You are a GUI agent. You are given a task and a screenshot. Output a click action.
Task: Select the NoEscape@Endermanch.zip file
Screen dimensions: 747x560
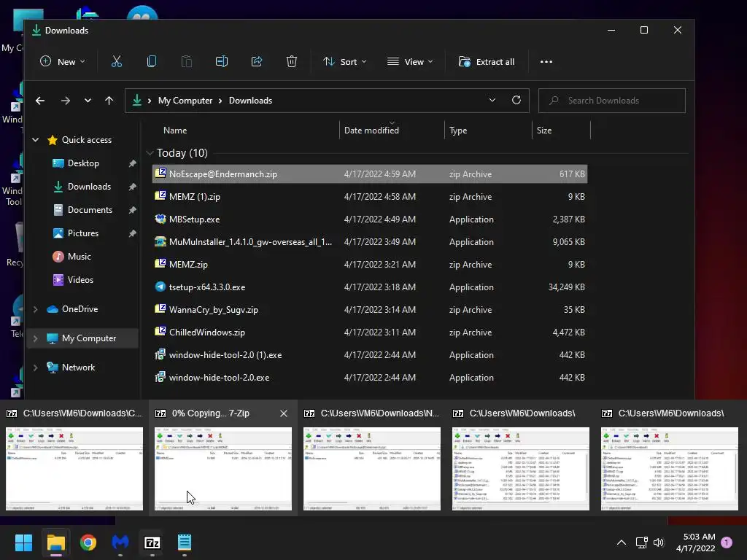coord(370,174)
